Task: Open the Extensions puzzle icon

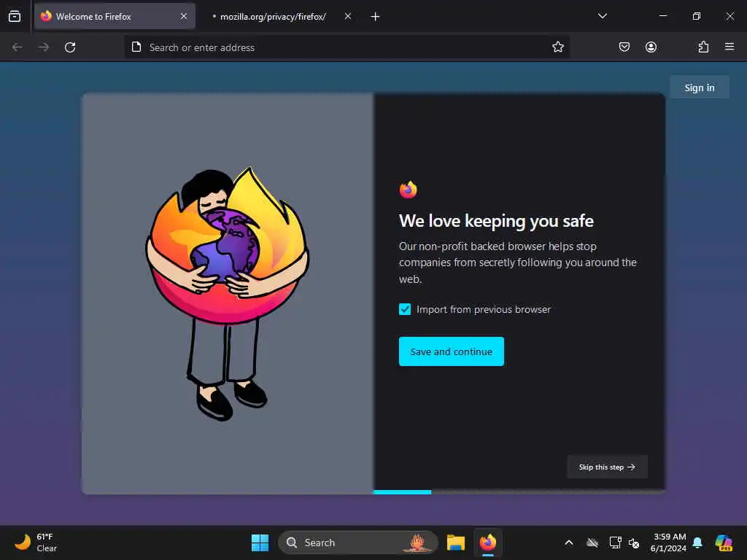Action: 703,47
